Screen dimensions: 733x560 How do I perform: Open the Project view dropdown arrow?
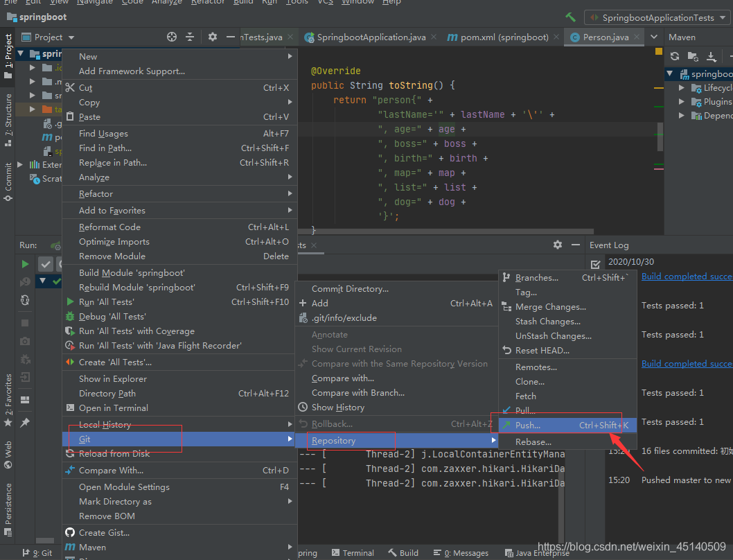point(71,37)
